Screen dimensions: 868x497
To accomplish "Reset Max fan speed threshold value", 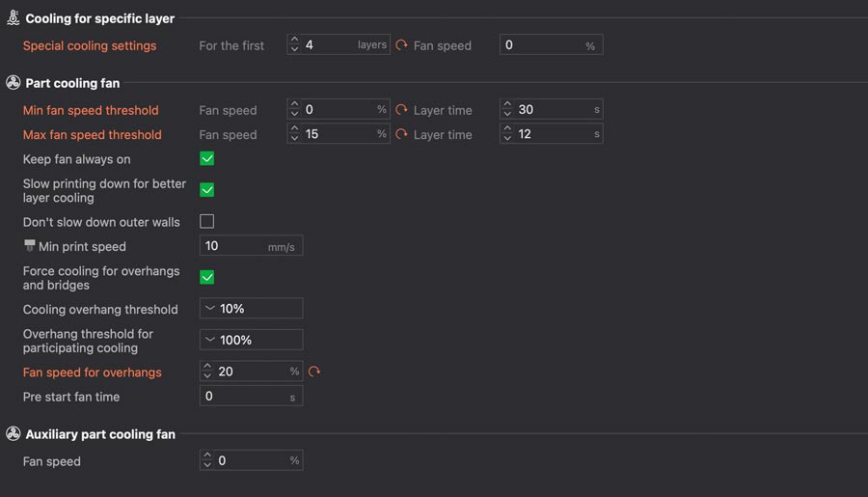I will [401, 135].
